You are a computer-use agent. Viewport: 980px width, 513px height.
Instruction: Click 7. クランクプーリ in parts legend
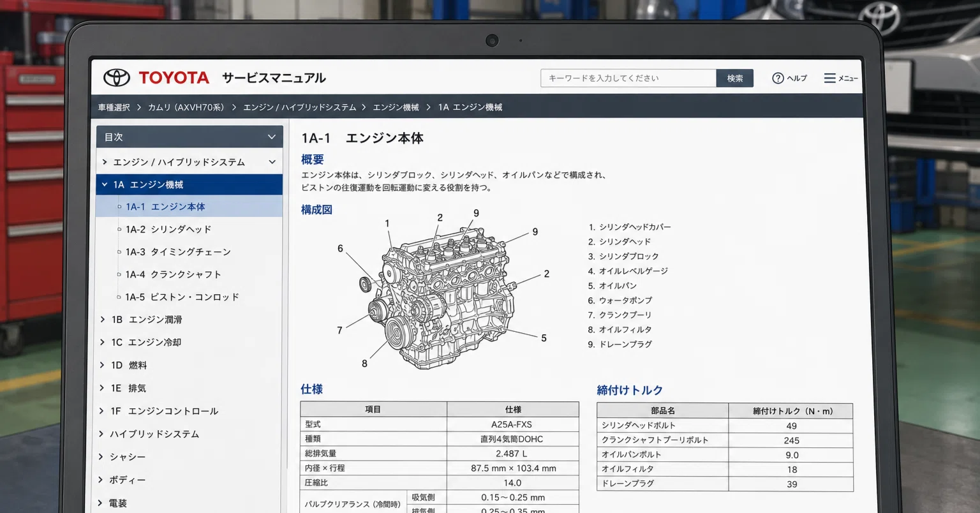pyautogui.click(x=620, y=315)
